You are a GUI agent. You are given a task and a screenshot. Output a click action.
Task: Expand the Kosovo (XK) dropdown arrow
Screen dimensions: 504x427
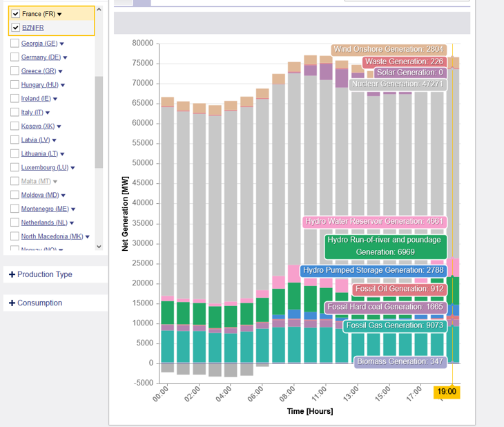(x=59, y=126)
